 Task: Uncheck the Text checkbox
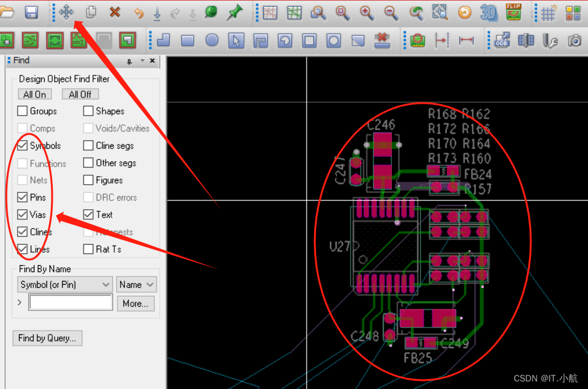(88, 214)
